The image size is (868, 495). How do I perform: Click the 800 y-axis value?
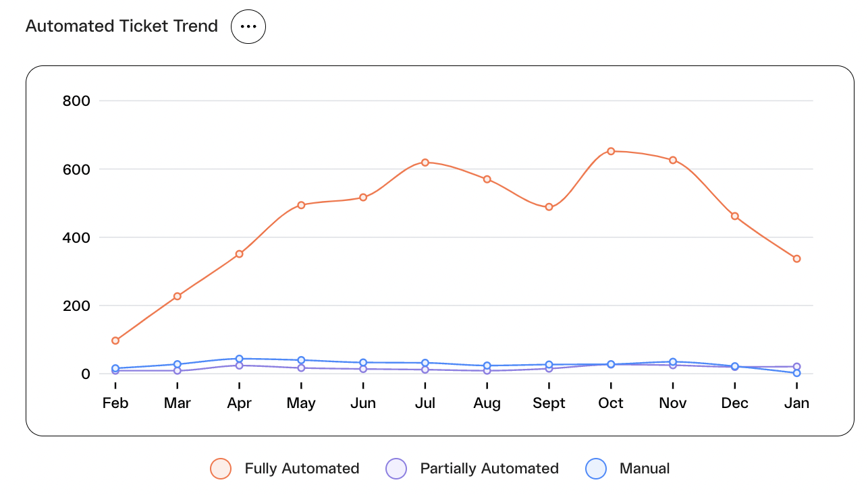[x=76, y=101]
